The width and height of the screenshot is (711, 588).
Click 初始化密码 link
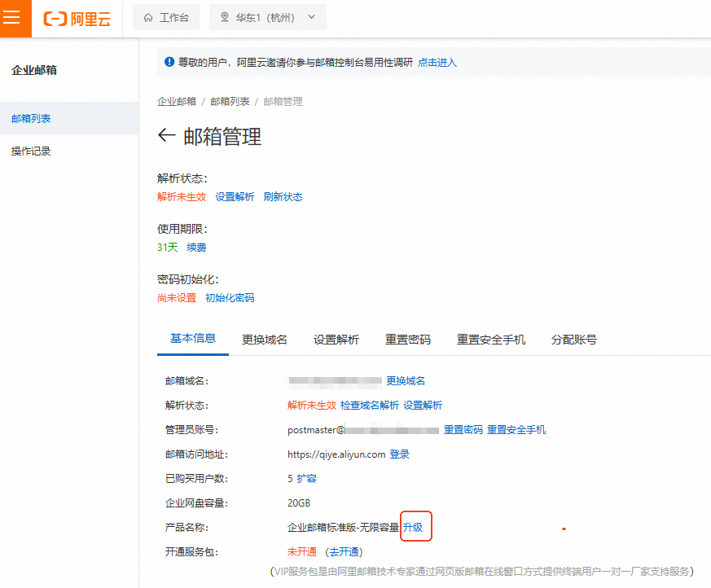click(230, 298)
